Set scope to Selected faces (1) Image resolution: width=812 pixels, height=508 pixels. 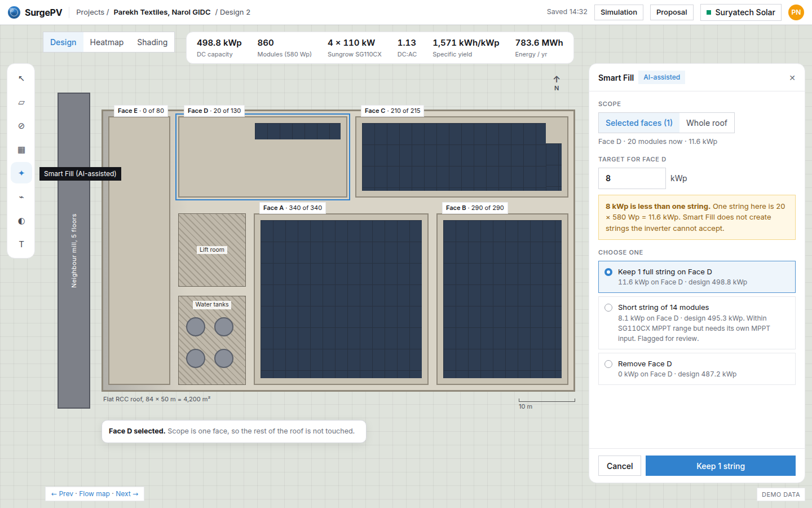coord(639,123)
